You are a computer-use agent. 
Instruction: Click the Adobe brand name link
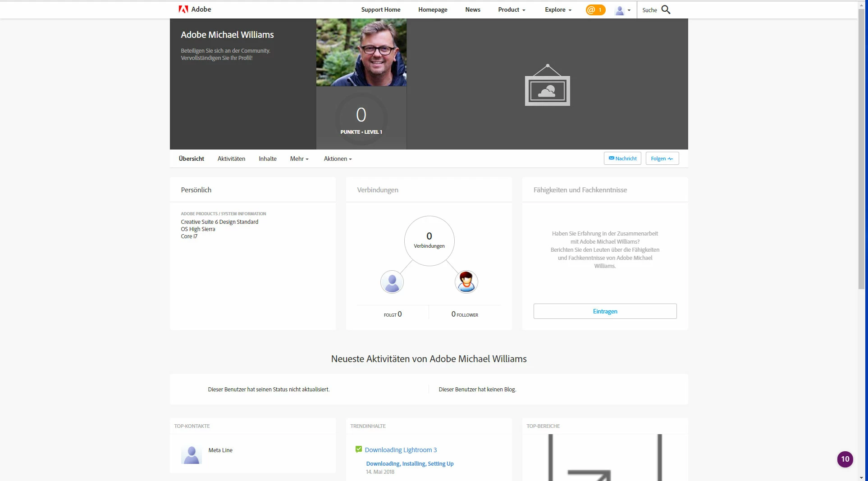201,9
